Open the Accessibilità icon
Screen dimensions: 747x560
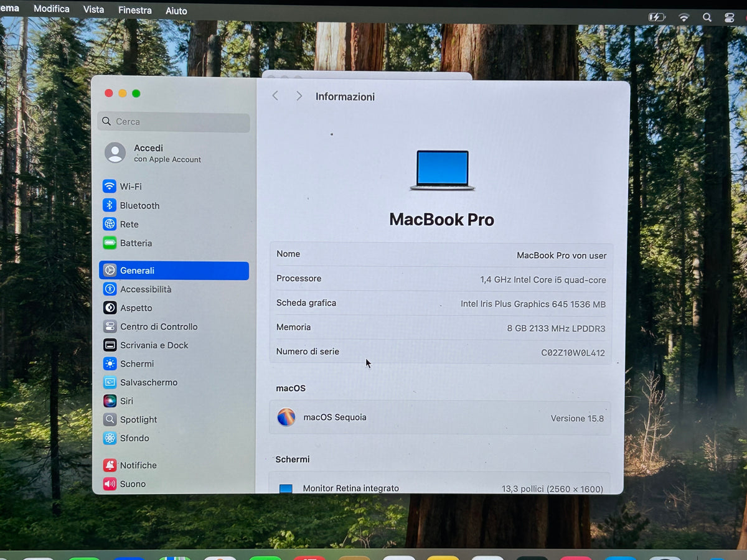pyautogui.click(x=110, y=289)
